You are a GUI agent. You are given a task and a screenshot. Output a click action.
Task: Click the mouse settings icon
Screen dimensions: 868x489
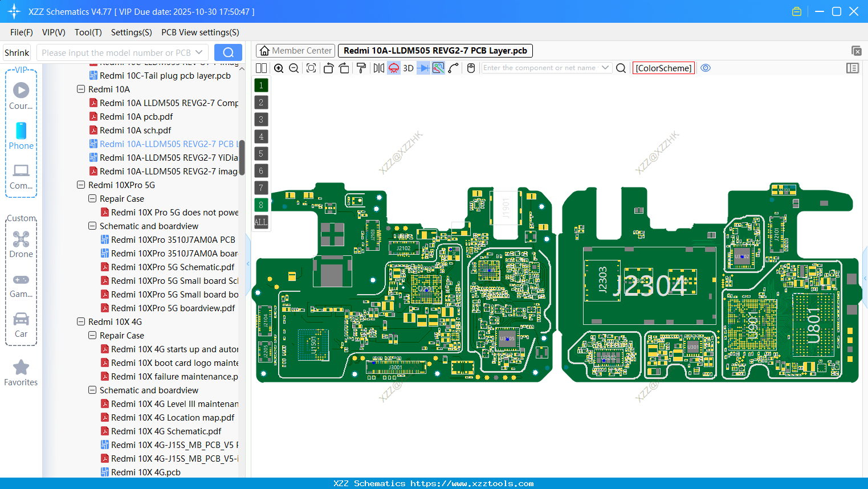[471, 68]
